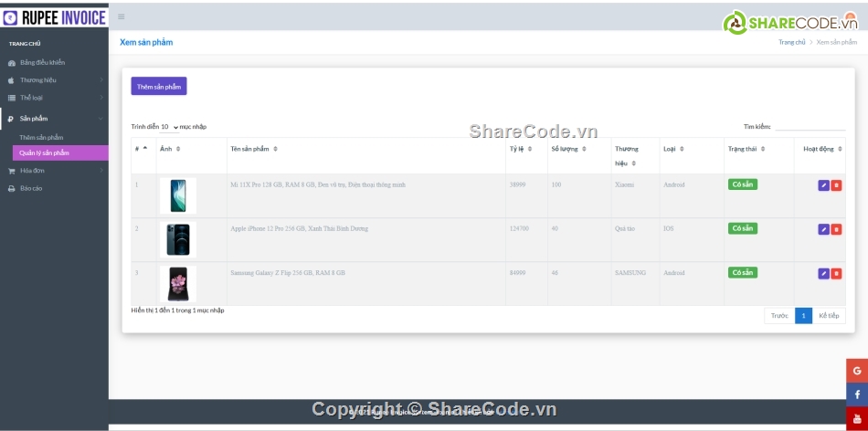
Task: Click the Có sẵn badge for Quả táo row
Action: point(742,228)
